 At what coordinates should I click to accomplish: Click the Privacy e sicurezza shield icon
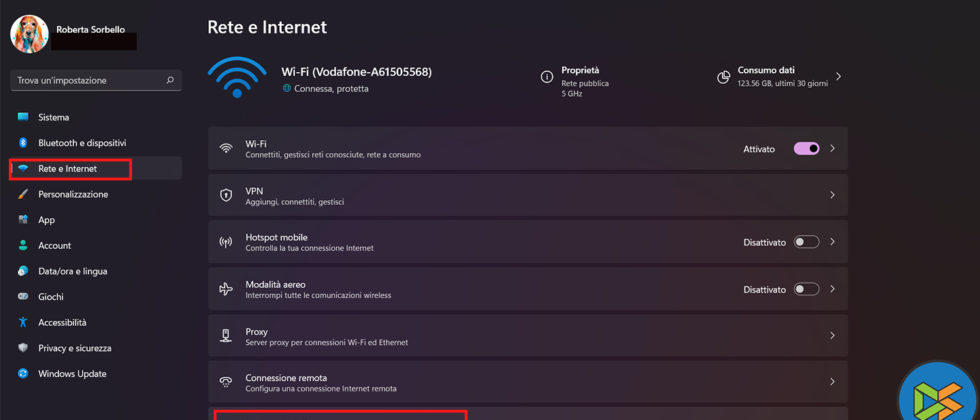click(x=23, y=348)
